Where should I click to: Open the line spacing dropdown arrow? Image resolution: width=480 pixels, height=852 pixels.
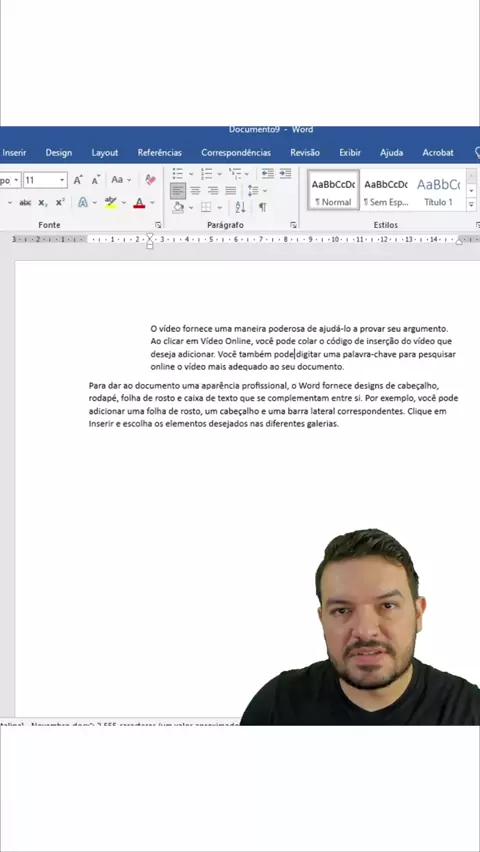point(265,191)
